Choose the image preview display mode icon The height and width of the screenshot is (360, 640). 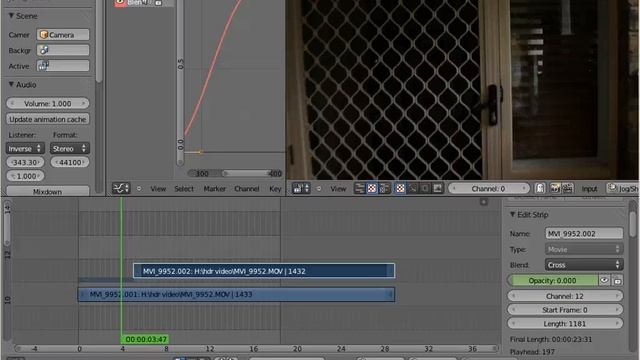(x=400, y=188)
